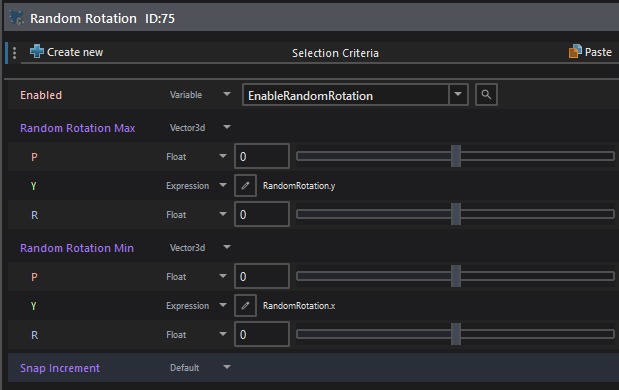This screenshot has width=619, height=390.
Task: Open Random Rotation Max Vector3d type dropdown
Action: pyautogui.click(x=227, y=128)
